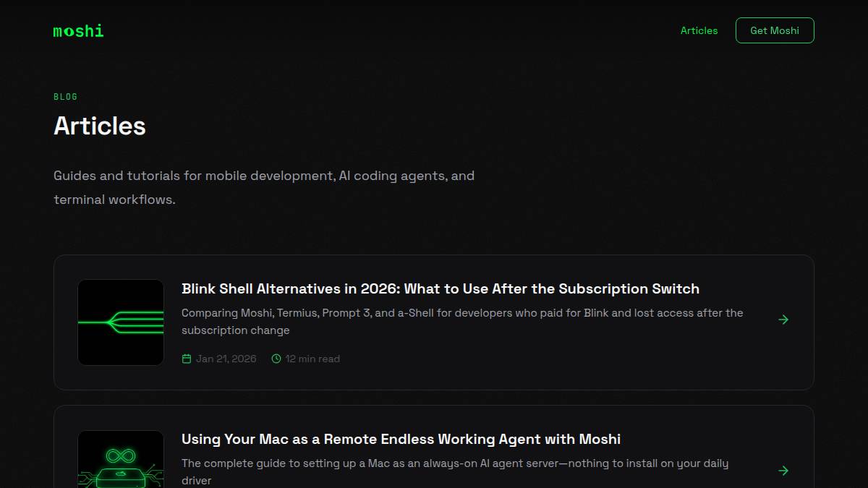The height and width of the screenshot is (488, 868).
Task: Select the Blink Shell article thumbnail
Action: point(121,322)
